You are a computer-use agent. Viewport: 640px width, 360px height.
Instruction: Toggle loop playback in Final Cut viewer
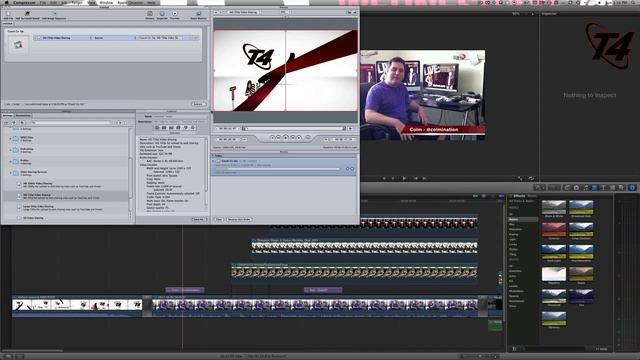pos(531,178)
